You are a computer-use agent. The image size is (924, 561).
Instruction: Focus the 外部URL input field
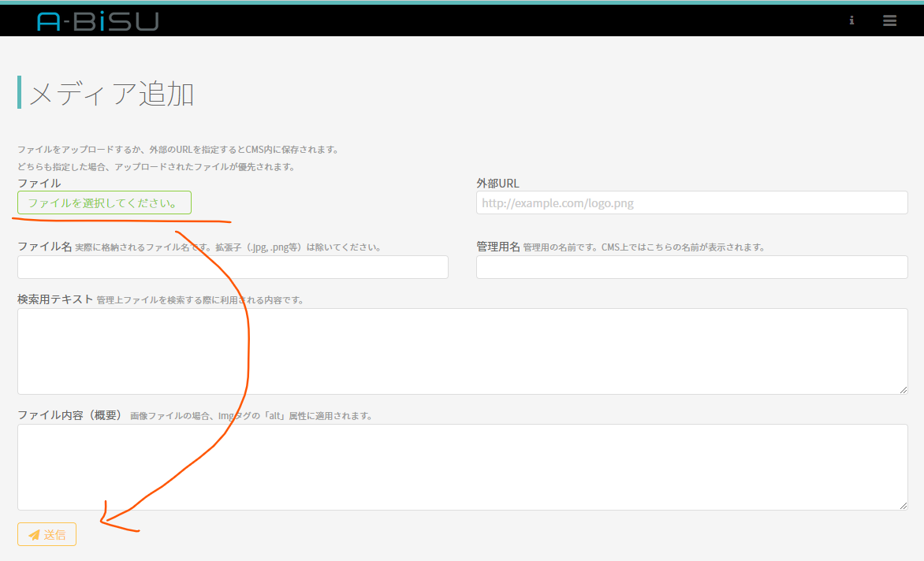pyautogui.click(x=691, y=203)
